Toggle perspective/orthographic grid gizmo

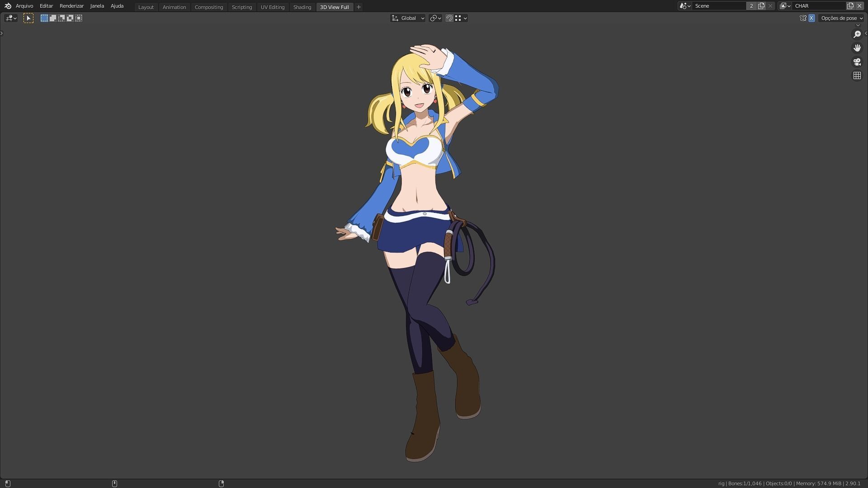pos(857,75)
